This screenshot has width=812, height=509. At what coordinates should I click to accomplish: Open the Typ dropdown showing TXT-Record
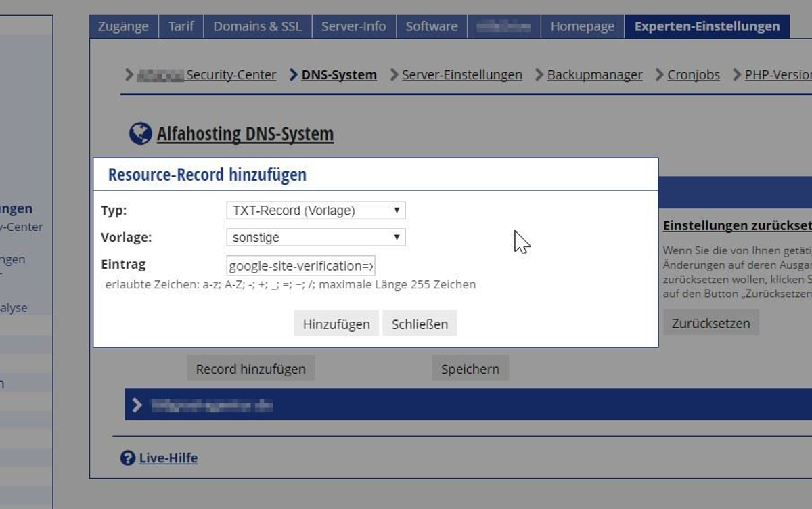pyautogui.click(x=315, y=211)
